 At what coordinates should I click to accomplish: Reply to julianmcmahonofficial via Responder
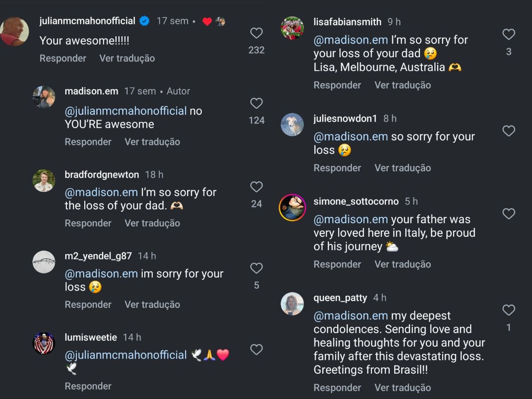[x=63, y=58]
